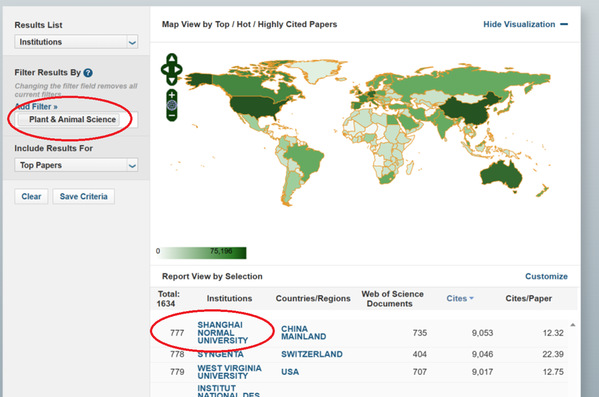
Task: Click the Add Filter link
Action: [x=36, y=107]
